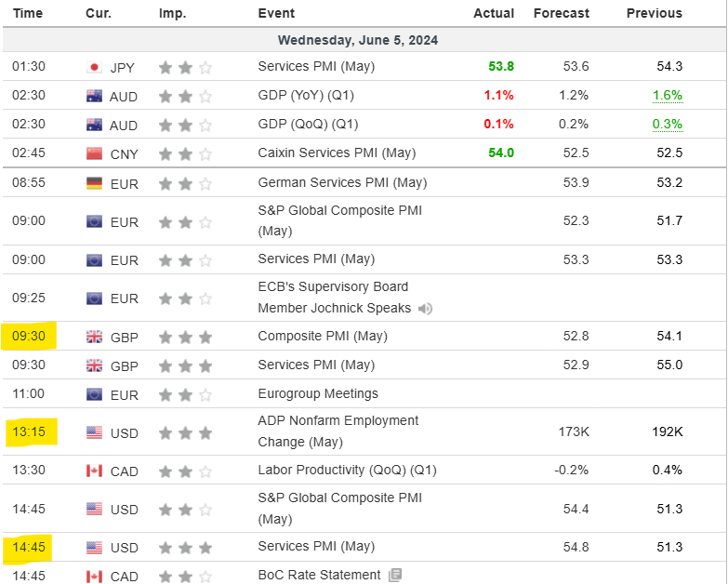The width and height of the screenshot is (728, 584).
Task: Click the speaker icon next to Jochnick Speaks
Action: coord(425,309)
